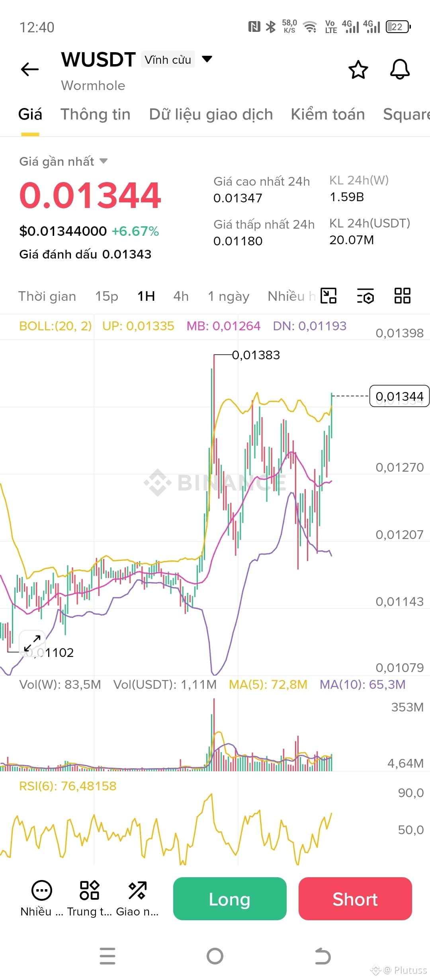Open the Nhiều ... more options icon

[42, 898]
